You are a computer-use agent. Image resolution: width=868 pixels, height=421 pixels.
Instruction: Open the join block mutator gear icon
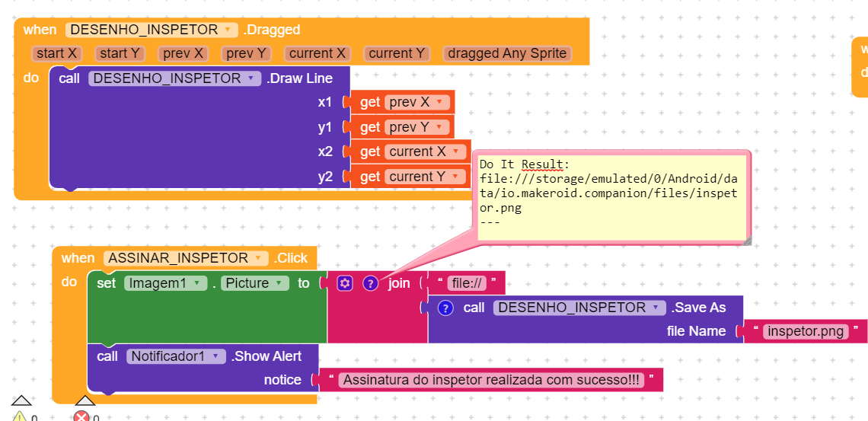345,283
